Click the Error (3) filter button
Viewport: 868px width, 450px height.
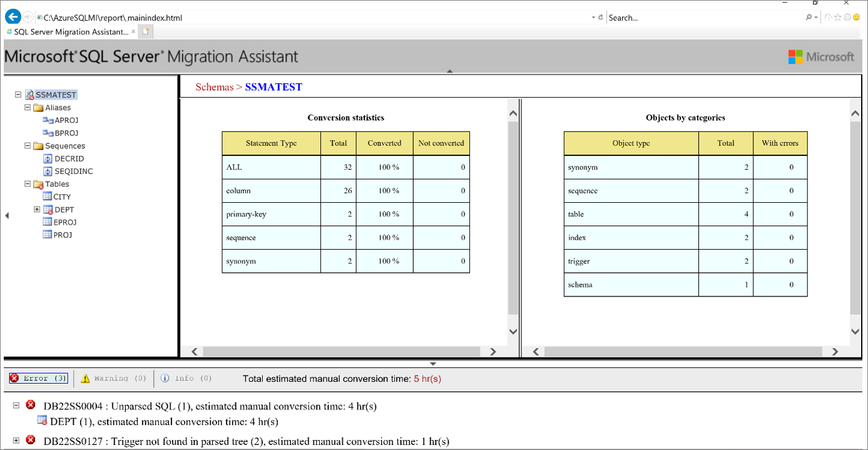tap(38, 378)
